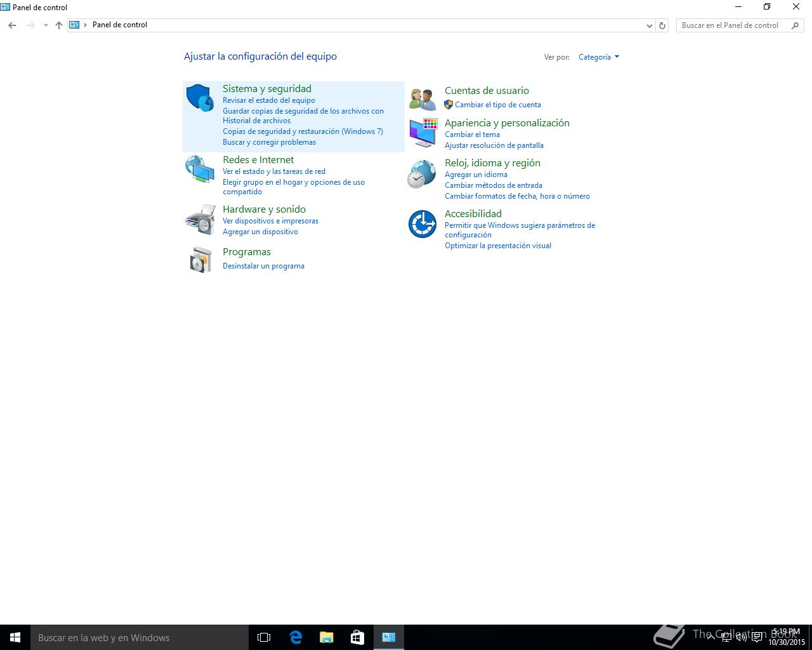Click the taskbar Buscar en la web search box

pos(140,637)
